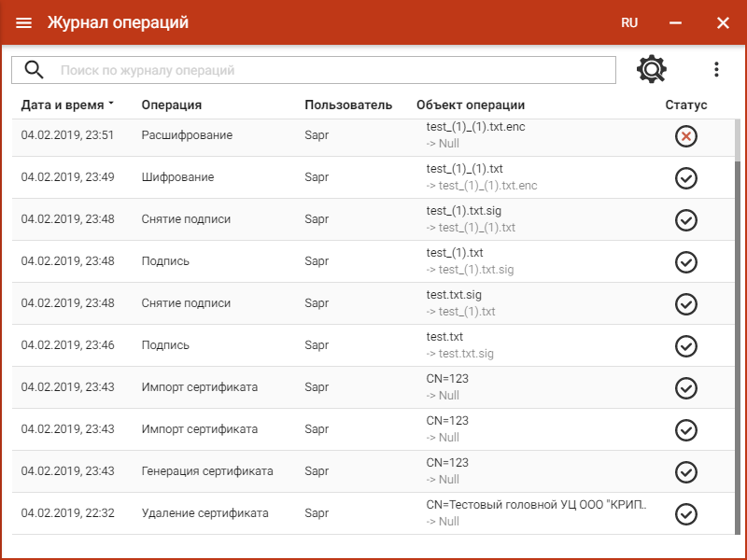
Task: Click the status checkmark for test.txt Подпись
Action: 686,346
